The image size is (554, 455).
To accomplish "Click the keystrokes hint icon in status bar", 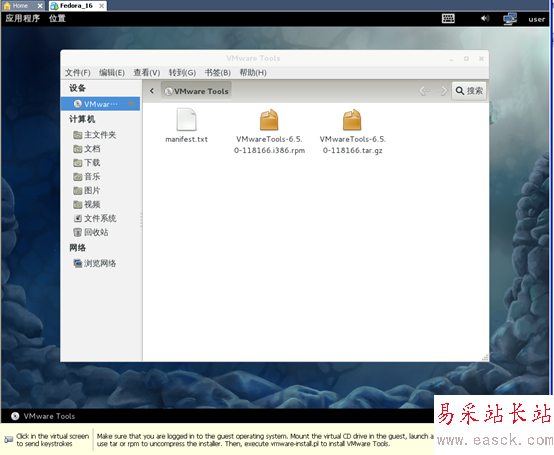I will [8, 439].
